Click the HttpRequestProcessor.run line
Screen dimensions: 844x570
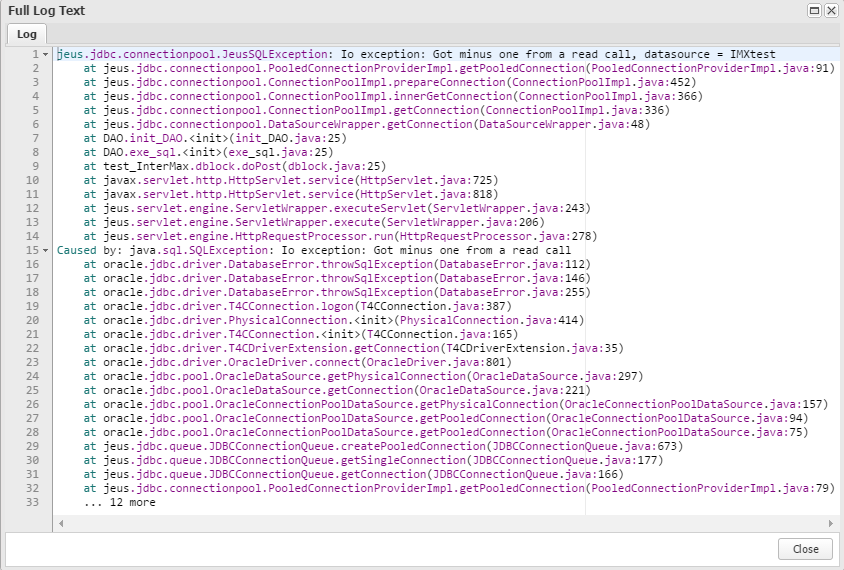click(x=341, y=236)
